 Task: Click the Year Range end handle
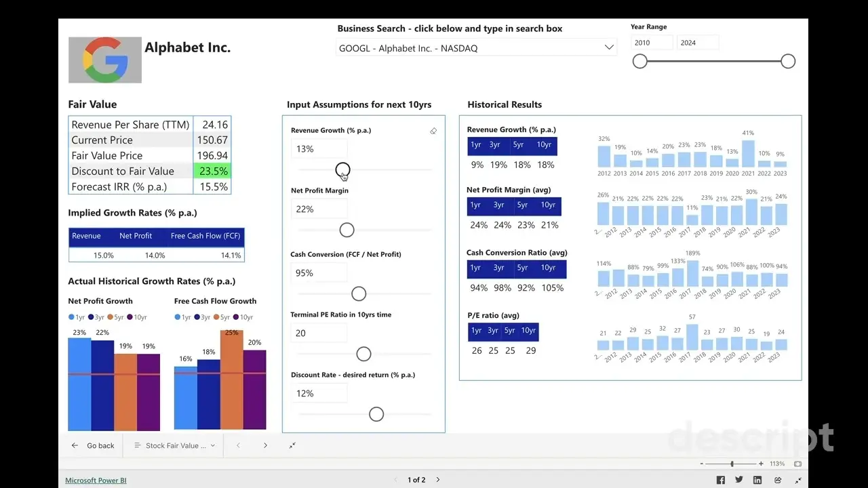(x=788, y=62)
